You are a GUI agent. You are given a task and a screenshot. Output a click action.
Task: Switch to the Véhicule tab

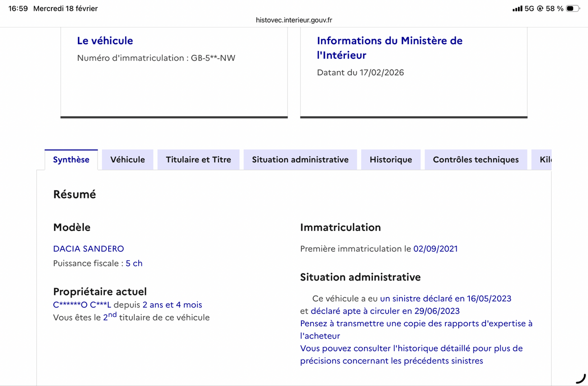pos(127,160)
